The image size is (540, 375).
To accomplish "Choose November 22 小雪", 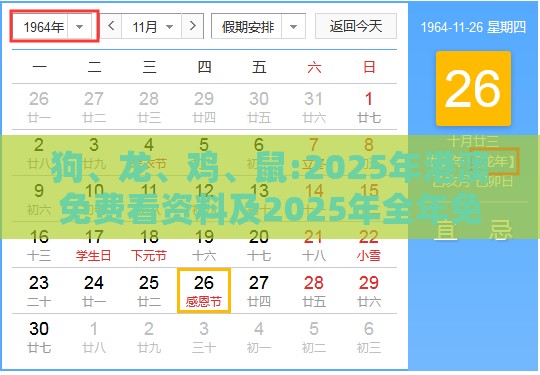I will tap(369, 245).
